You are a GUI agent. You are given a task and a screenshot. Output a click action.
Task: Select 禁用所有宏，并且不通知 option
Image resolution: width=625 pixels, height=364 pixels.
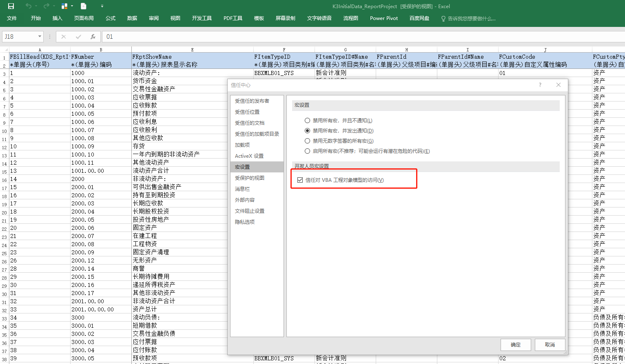(x=307, y=120)
